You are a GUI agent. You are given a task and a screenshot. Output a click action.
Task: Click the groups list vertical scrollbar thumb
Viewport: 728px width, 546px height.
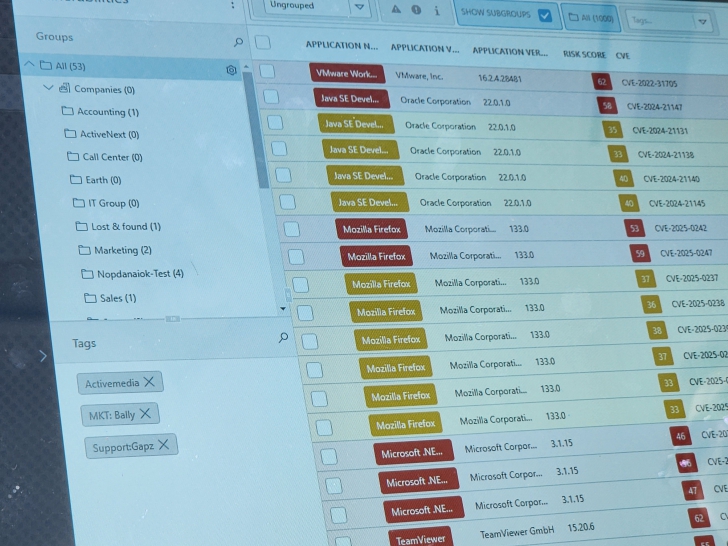click(256, 130)
